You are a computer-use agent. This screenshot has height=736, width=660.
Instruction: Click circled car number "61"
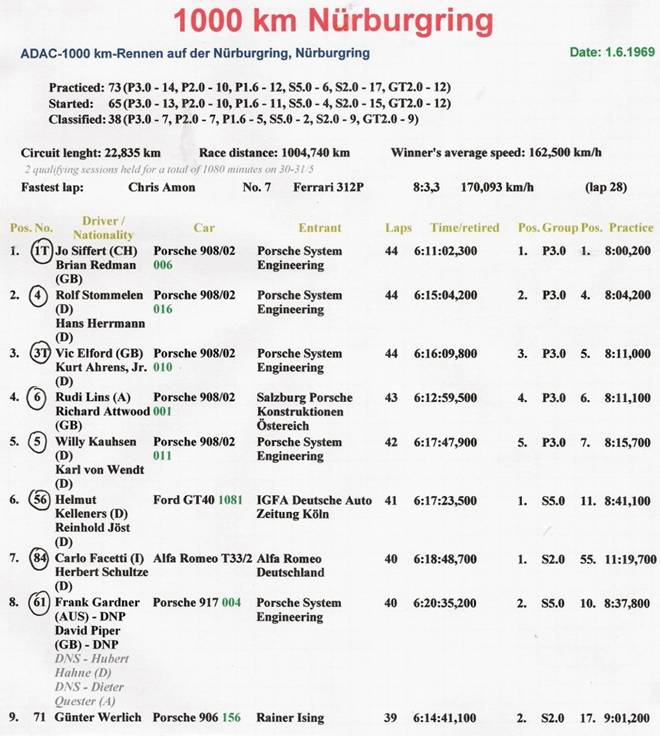pos(39,603)
